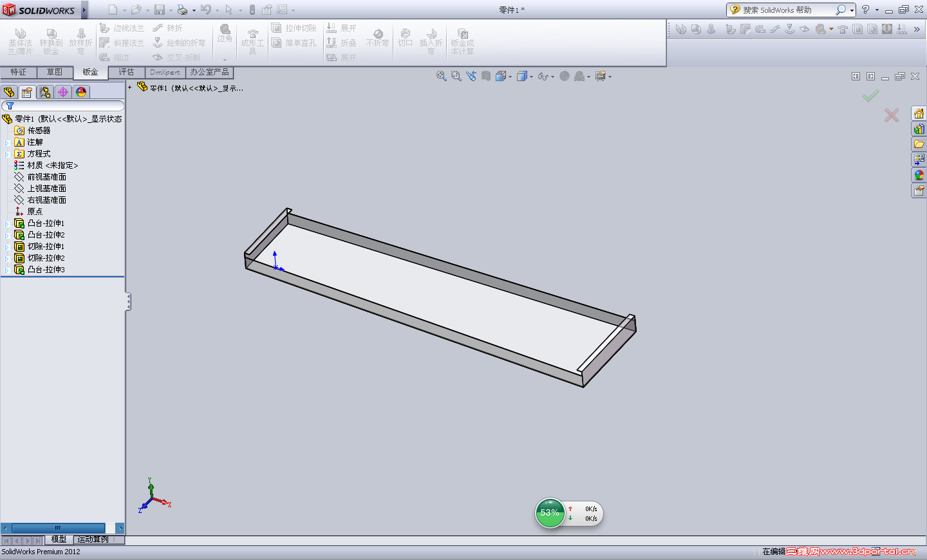
Task: Expand the 方程式 equations tree node
Action: tap(7, 154)
